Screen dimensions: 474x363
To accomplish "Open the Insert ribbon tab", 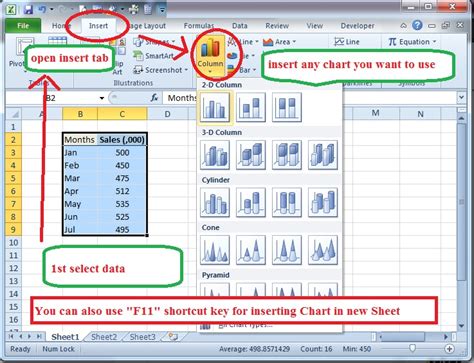I will (x=98, y=26).
